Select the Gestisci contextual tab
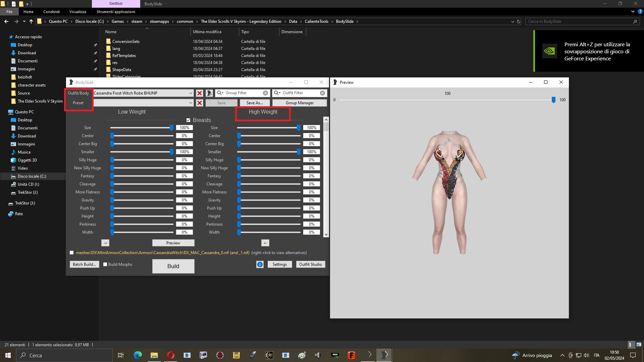Screen dimensions: 644x362 pos(116,3)
